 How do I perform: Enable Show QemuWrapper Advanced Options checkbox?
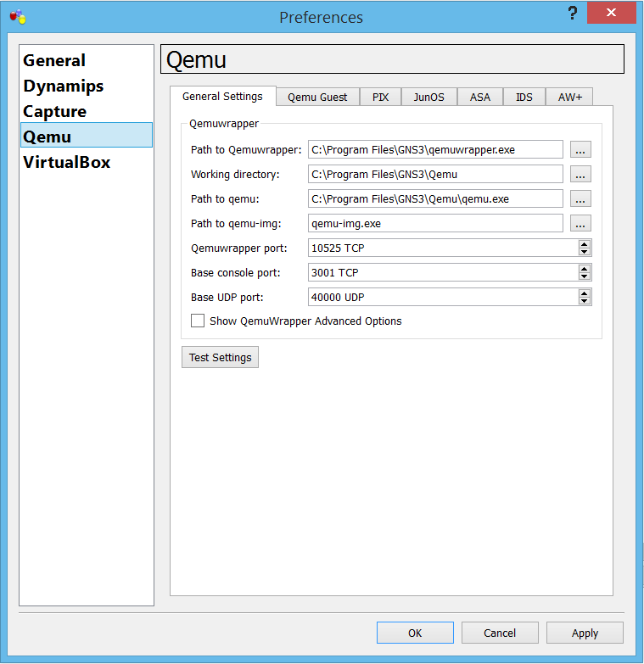[198, 321]
